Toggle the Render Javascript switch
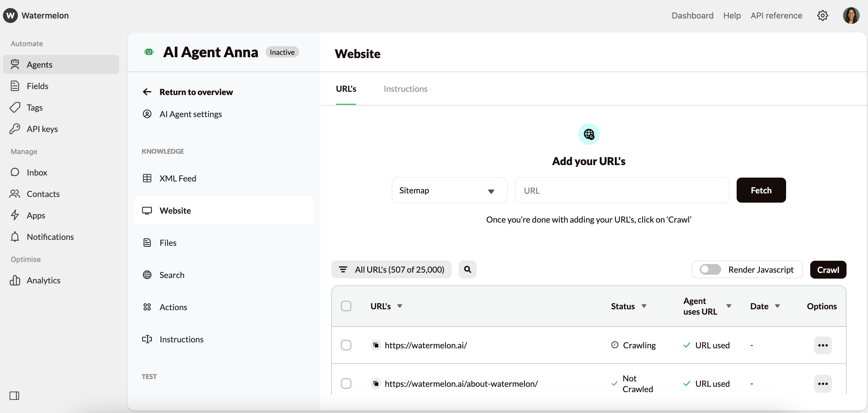This screenshot has width=868, height=413. pos(710,269)
